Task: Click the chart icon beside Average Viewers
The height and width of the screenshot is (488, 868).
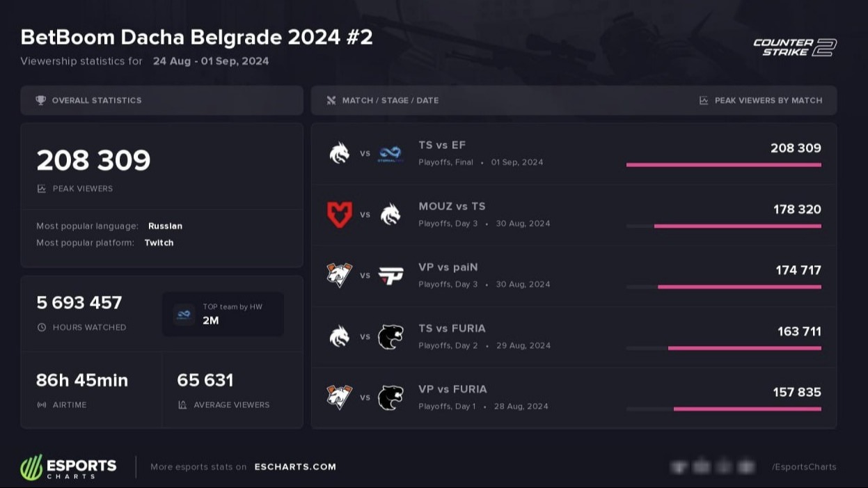Action: (182, 404)
